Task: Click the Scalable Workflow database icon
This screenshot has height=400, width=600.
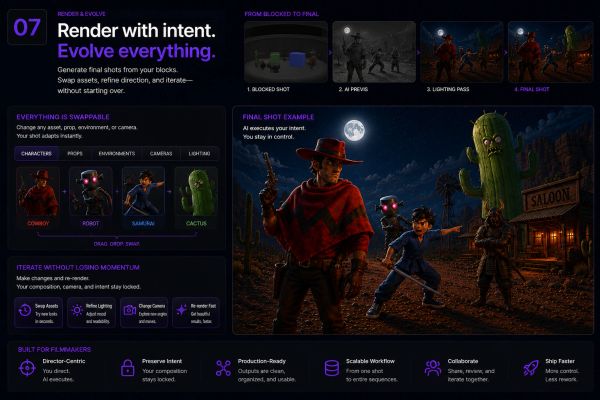Action: tap(331, 368)
